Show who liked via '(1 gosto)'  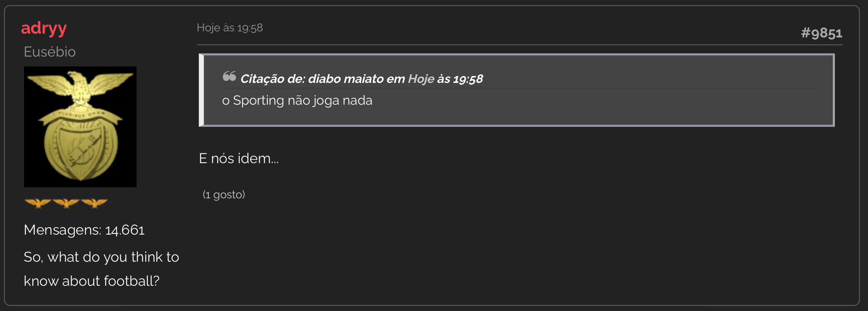(224, 195)
